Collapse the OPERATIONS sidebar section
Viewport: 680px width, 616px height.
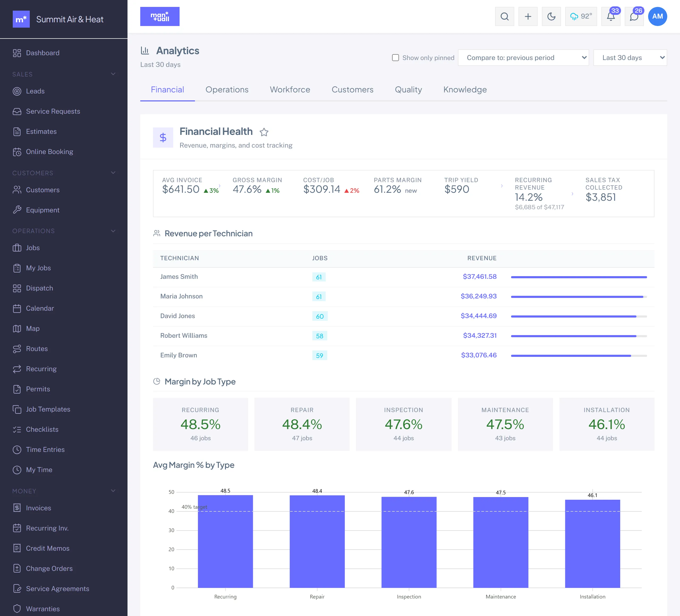coord(64,231)
